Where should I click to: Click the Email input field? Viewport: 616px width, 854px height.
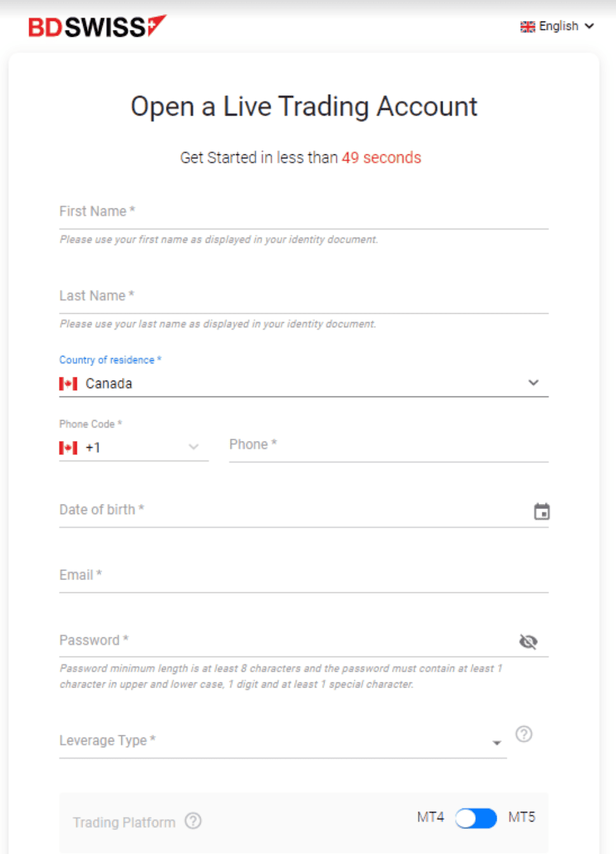click(x=254, y=576)
